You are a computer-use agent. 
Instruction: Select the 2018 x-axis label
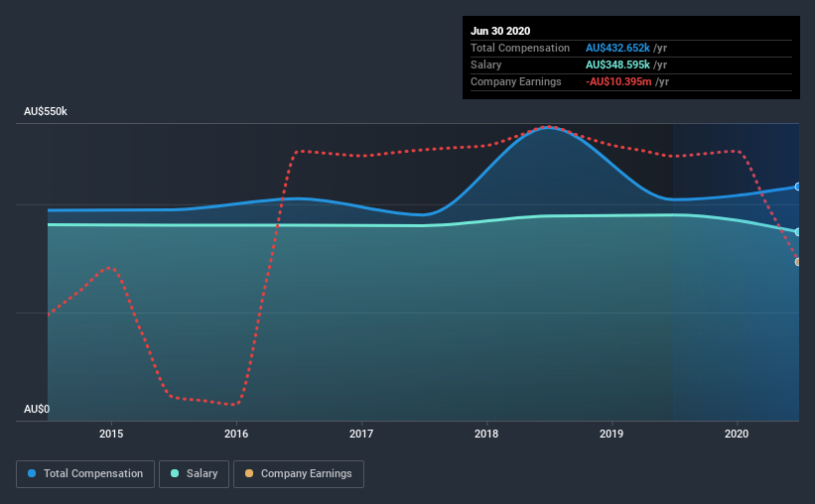pyautogui.click(x=486, y=434)
